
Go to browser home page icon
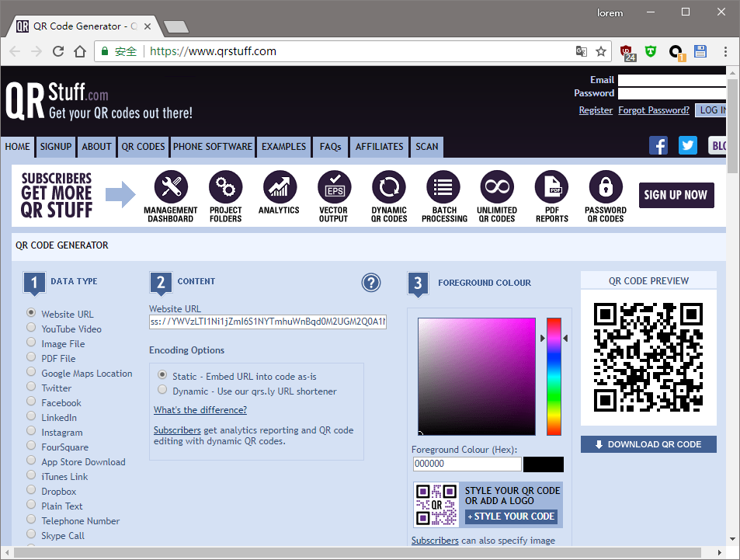(80, 51)
